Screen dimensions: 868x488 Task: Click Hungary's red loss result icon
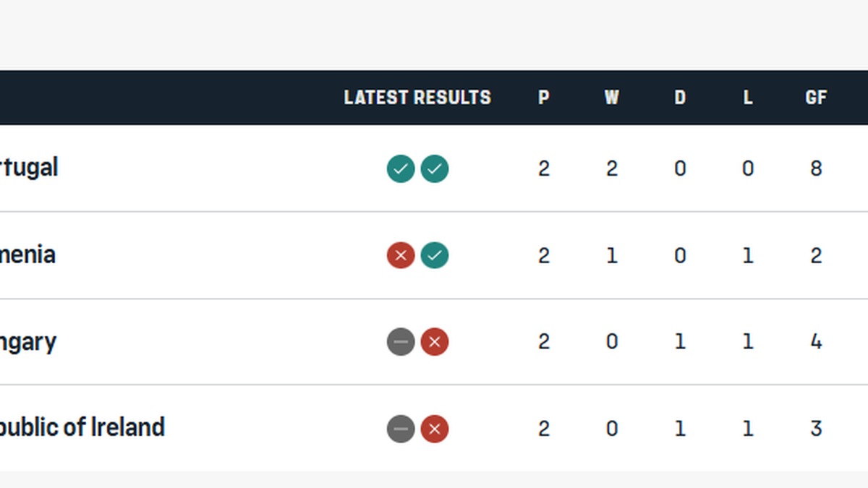click(x=435, y=342)
